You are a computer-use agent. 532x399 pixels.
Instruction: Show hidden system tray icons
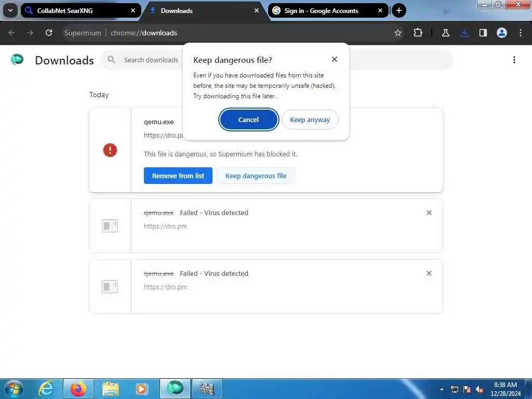pyautogui.click(x=442, y=389)
